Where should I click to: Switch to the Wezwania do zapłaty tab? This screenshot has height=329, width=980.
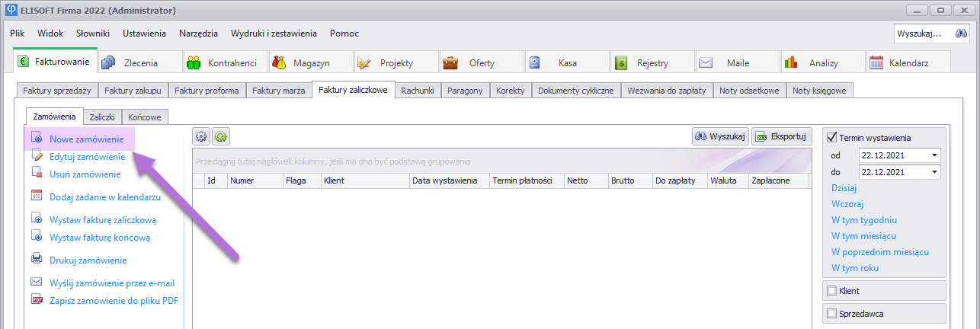[x=667, y=91]
